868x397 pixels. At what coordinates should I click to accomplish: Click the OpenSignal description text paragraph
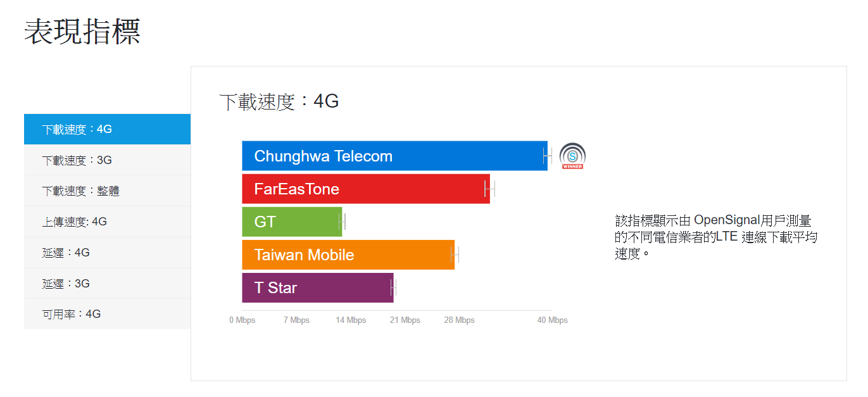[715, 237]
